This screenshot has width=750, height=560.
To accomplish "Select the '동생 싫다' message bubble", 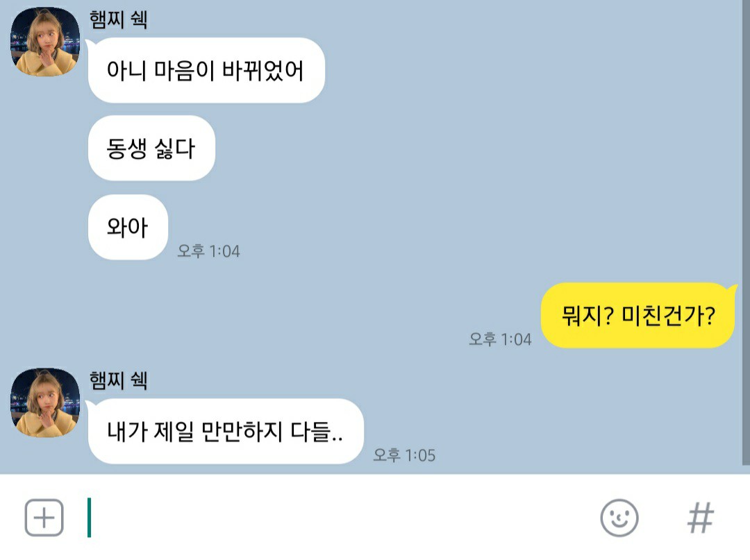I will (151, 148).
